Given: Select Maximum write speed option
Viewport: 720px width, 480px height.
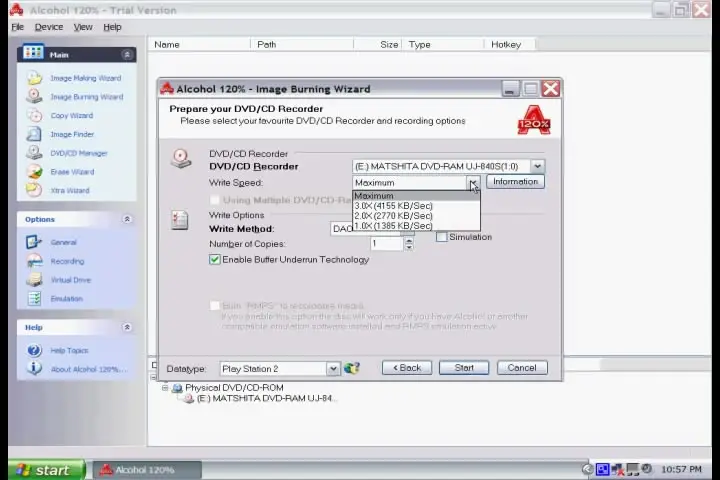Looking at the screenshot, I should (x=416, y=196).
